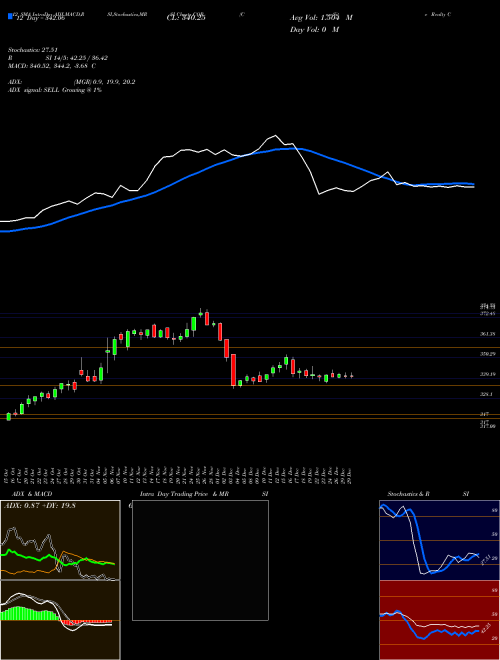Click the 'Stochastics & R' panel title
500x660 pixels.
coord(408,494)
